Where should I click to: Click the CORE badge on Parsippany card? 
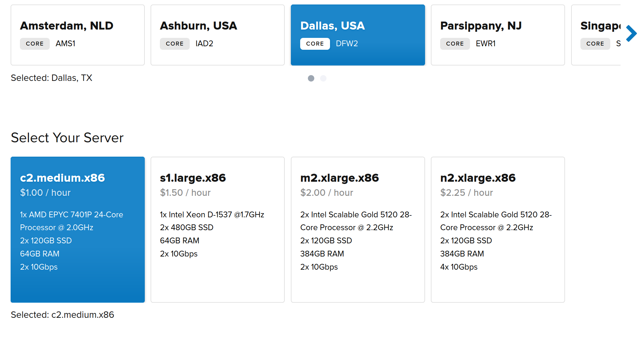(x=455, y=44)
